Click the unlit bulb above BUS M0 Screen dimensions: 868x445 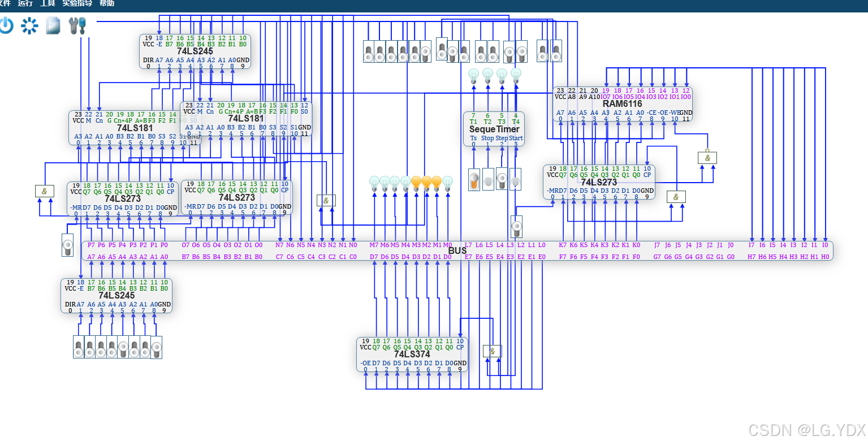447,183
